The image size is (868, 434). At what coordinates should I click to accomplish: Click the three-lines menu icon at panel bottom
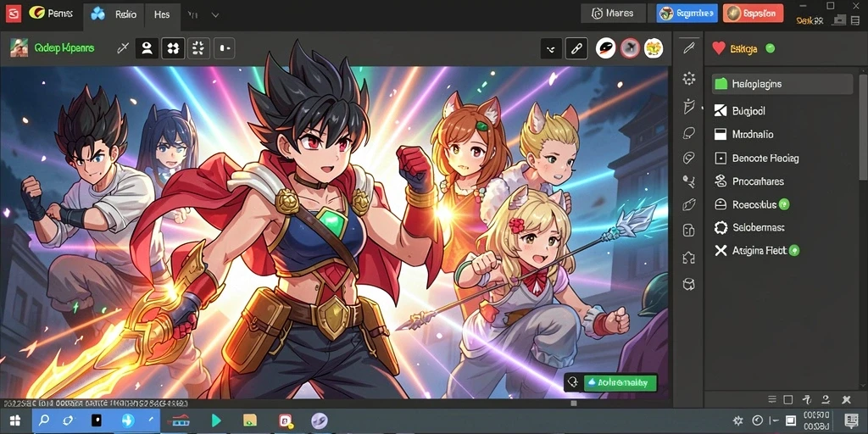click(x=773, y=399)
